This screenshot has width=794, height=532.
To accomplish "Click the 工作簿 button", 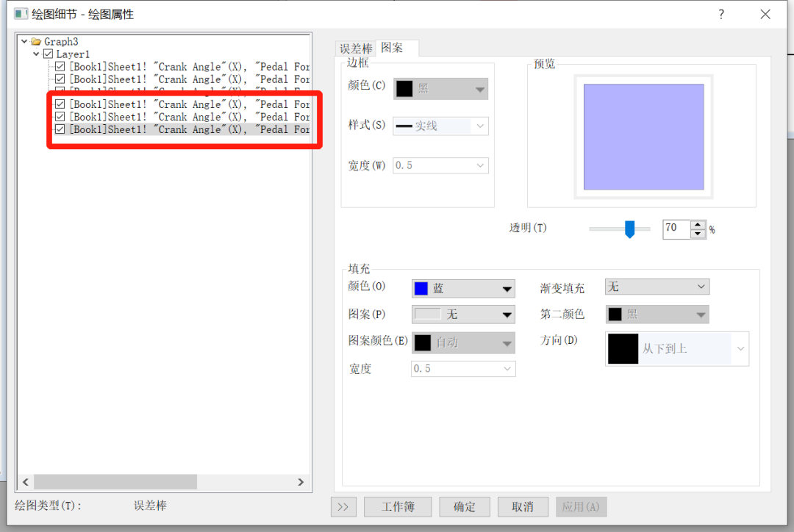I will pos(398,507).
